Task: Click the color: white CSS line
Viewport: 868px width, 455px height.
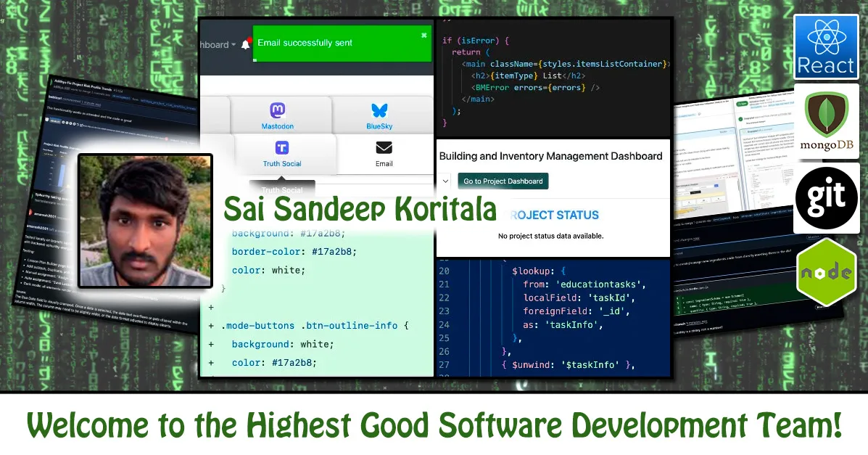Action: [268, 271]
